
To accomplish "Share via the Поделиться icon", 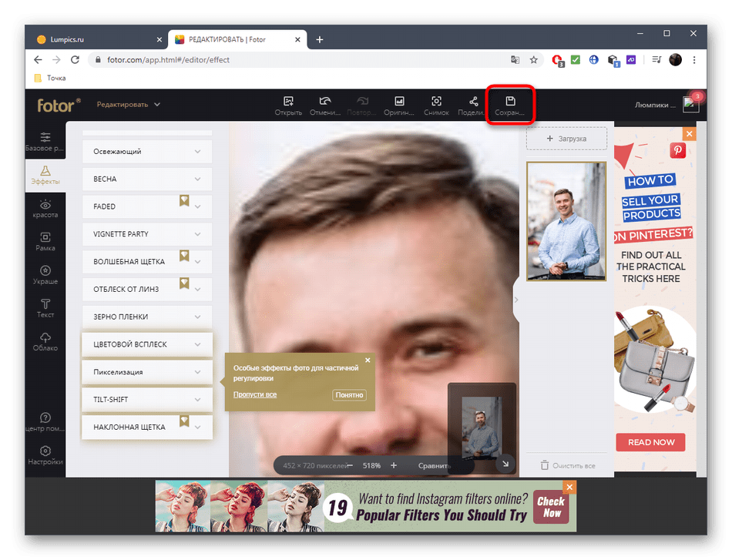I will pos(472,106).
